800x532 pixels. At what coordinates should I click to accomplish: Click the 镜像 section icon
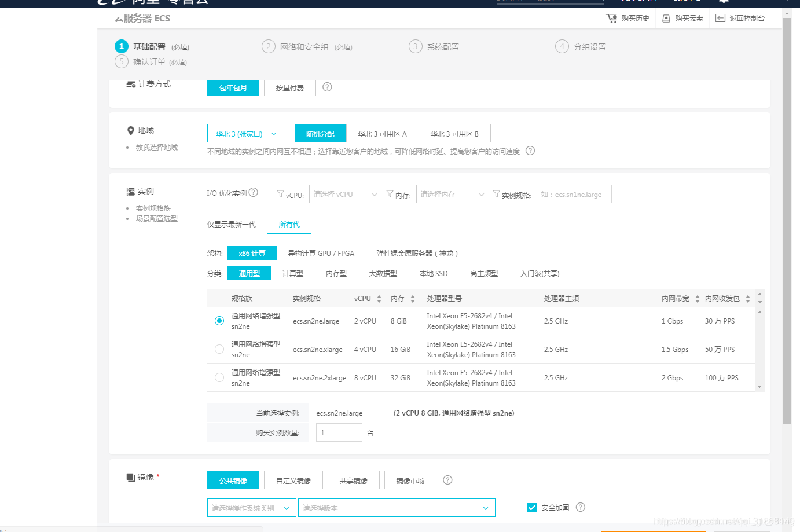point(131,478)
